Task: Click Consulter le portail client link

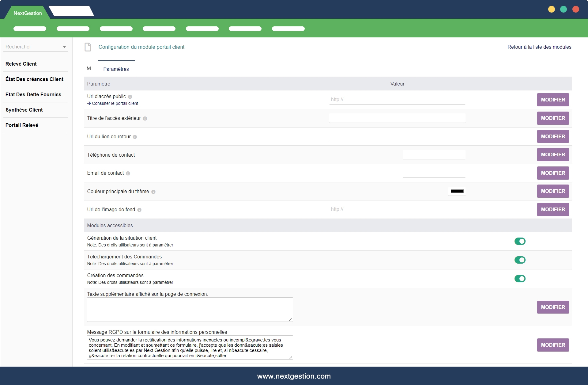Action: click(x=115, y=104)
